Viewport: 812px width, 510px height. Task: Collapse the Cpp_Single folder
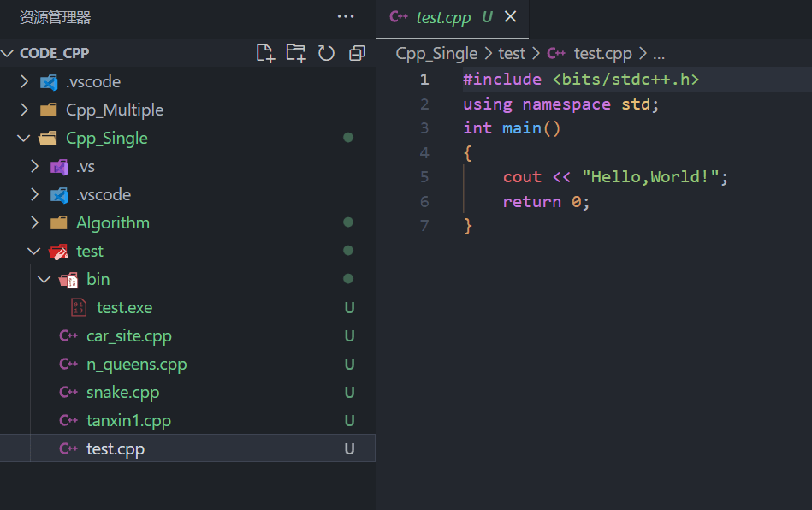(23, 139)
